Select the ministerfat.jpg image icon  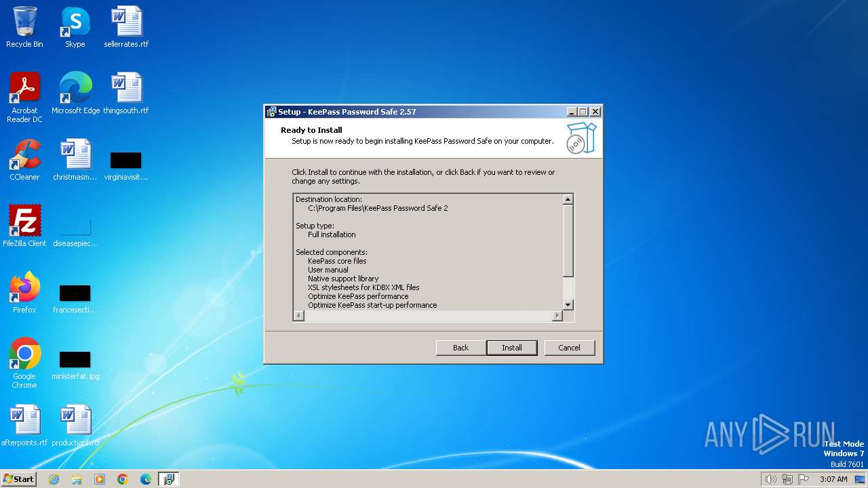[75, 365]
